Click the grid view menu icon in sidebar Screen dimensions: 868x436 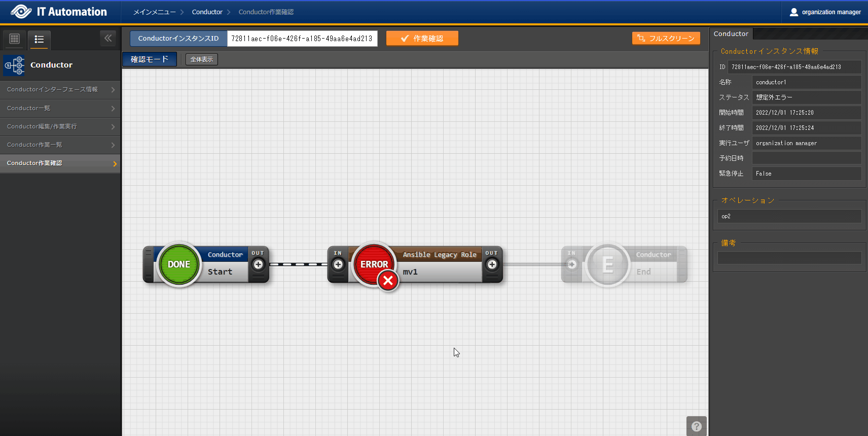[15, 39]
